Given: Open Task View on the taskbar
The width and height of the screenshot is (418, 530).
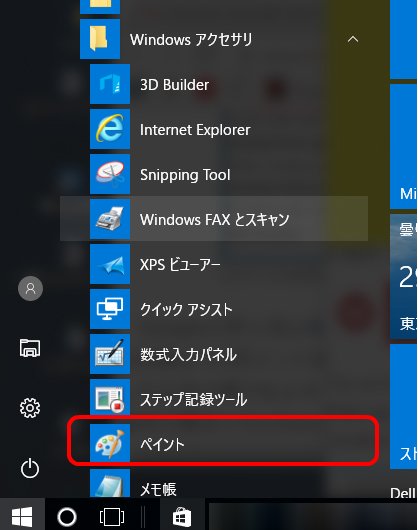Looking at the screenshot, I should click(x=112, y=517).
